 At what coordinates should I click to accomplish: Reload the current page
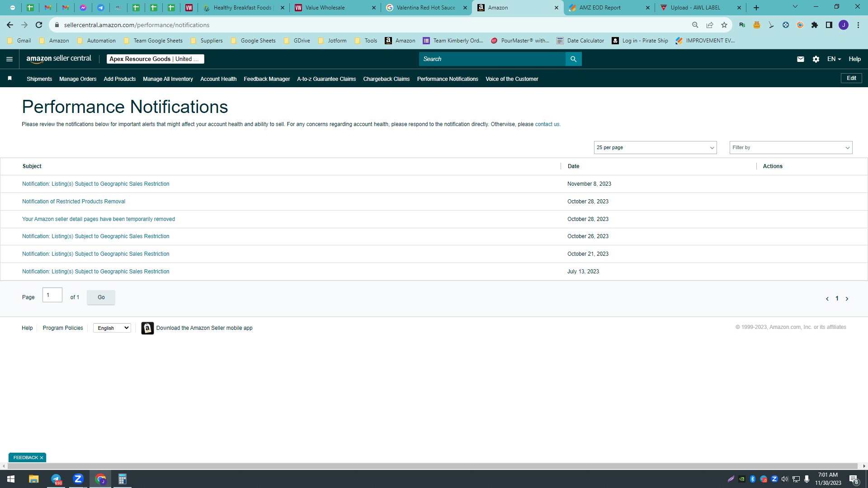point(39,25)
